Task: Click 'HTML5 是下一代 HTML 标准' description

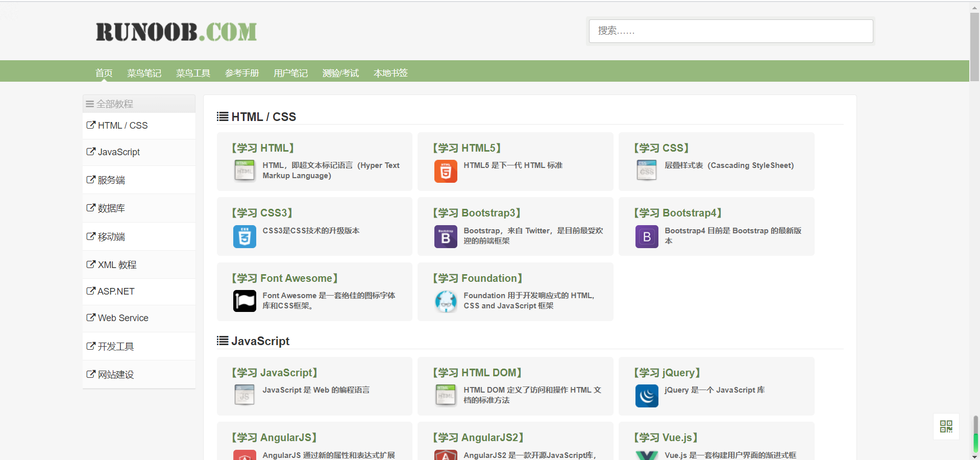Action: tap(513, 165)
